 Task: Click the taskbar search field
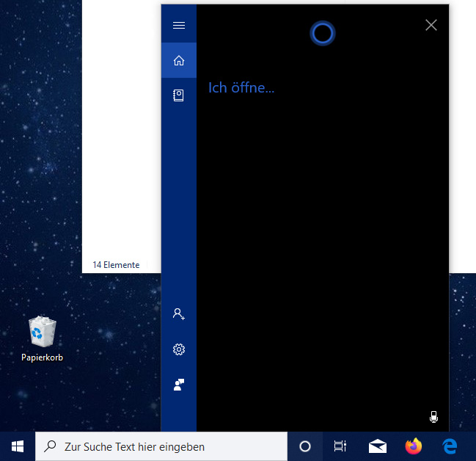(x=161, y=446)
